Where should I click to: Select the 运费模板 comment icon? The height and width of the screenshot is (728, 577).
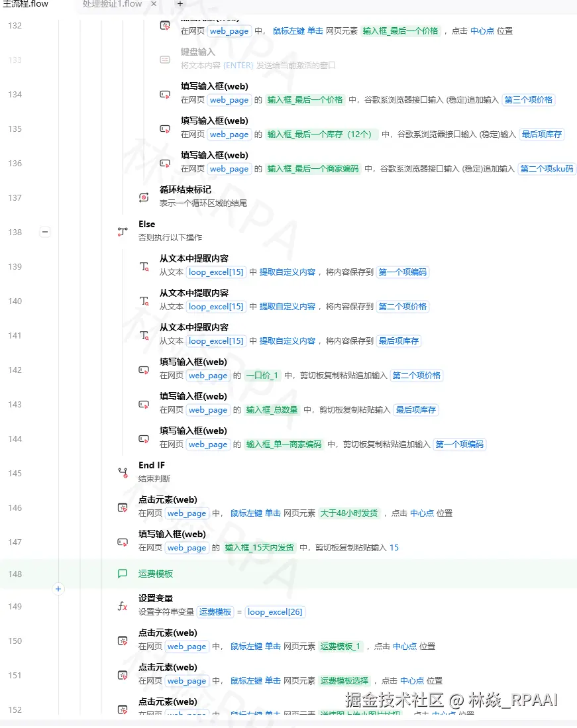123,574
